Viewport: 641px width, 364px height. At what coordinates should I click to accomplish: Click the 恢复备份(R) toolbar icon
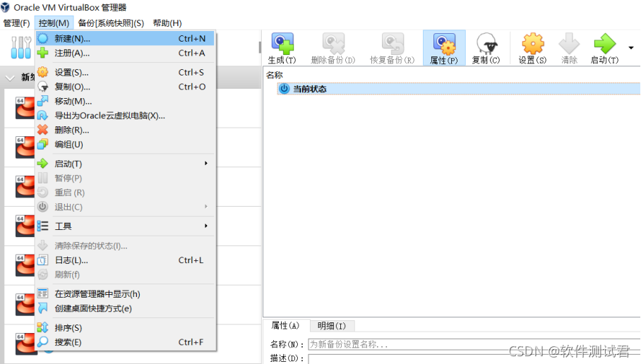(x=393, y=43)
